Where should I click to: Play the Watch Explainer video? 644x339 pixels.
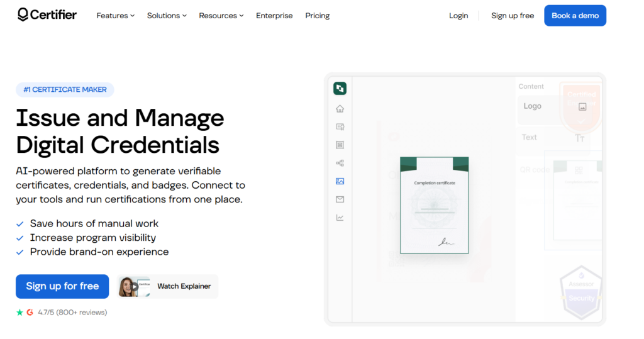click(167, 286)
